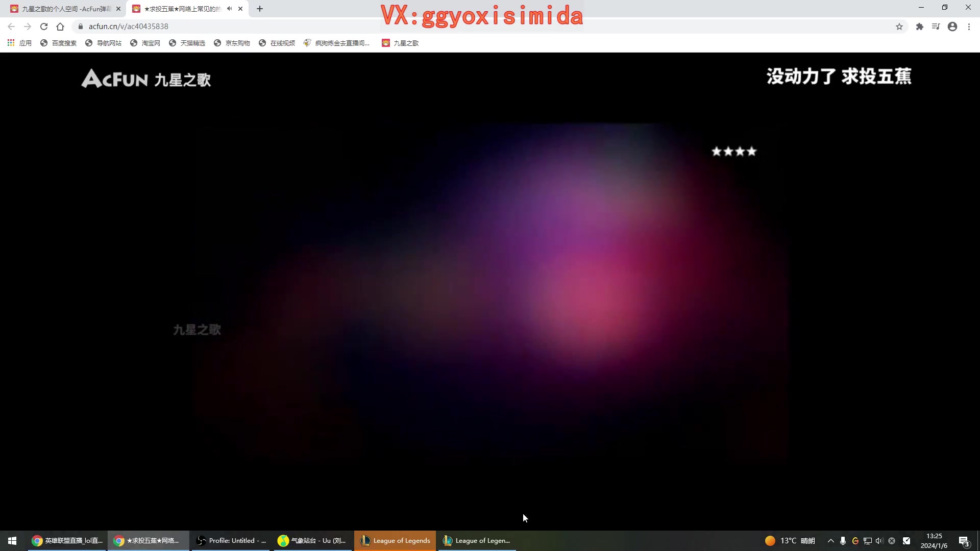This screenshot has width=980, height=551.
Task: Open Windows notification center icon
Action: [x=964, y=541]
